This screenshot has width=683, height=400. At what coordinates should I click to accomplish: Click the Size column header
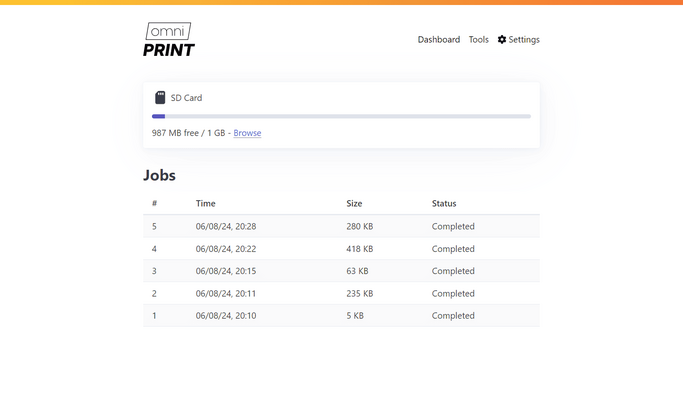click(x=354, y=204)
